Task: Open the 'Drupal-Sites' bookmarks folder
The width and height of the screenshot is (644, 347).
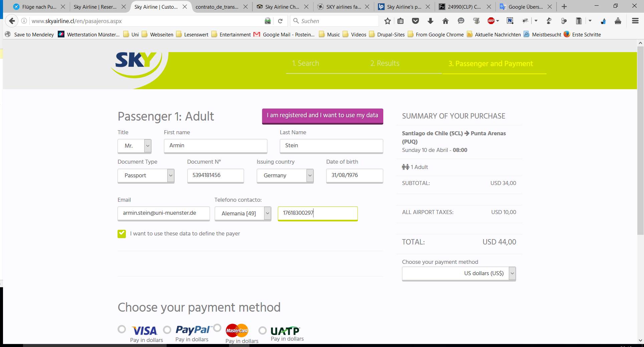Action: click(x=387, y=34)
